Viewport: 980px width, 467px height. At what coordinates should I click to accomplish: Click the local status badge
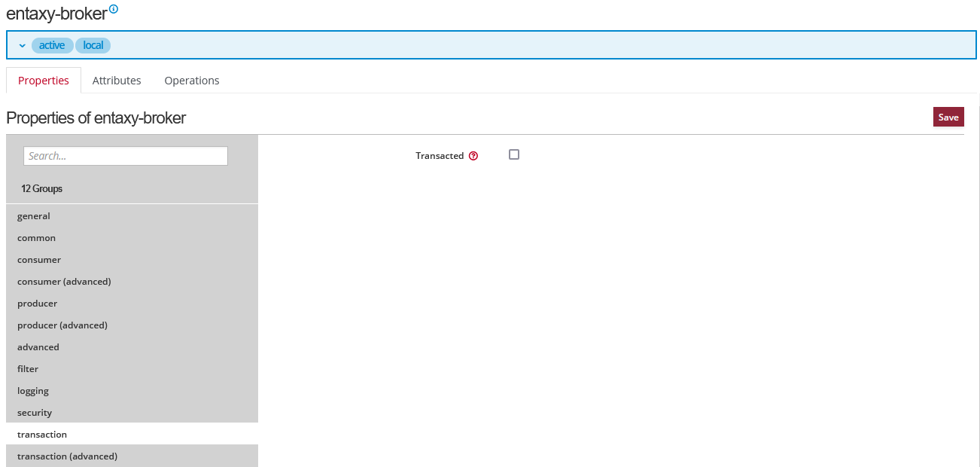(93, 45)
